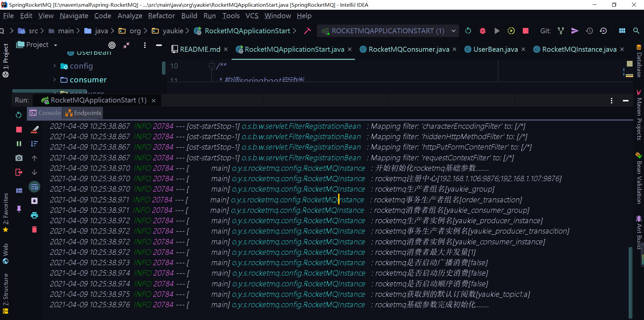Toggle the 2: Favorites tool window button
This screenshot has width=644, height=320.
pyautogui.click(x=5, y=213)
